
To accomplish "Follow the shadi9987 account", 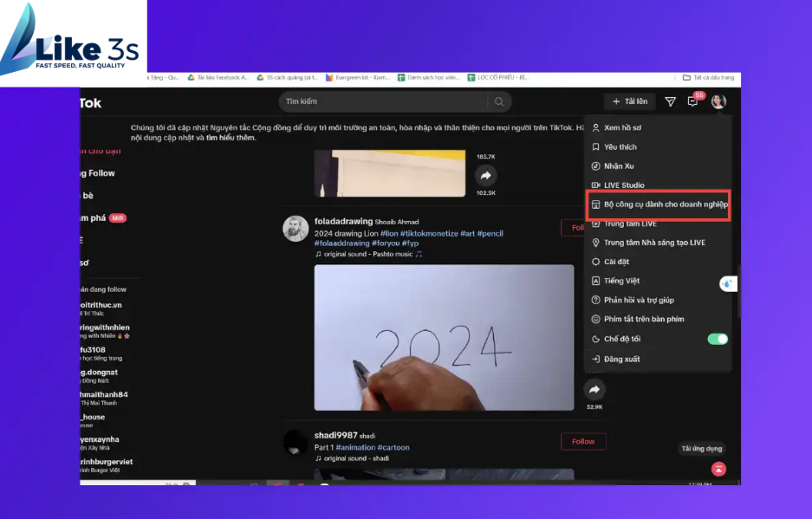I will 583,441.
